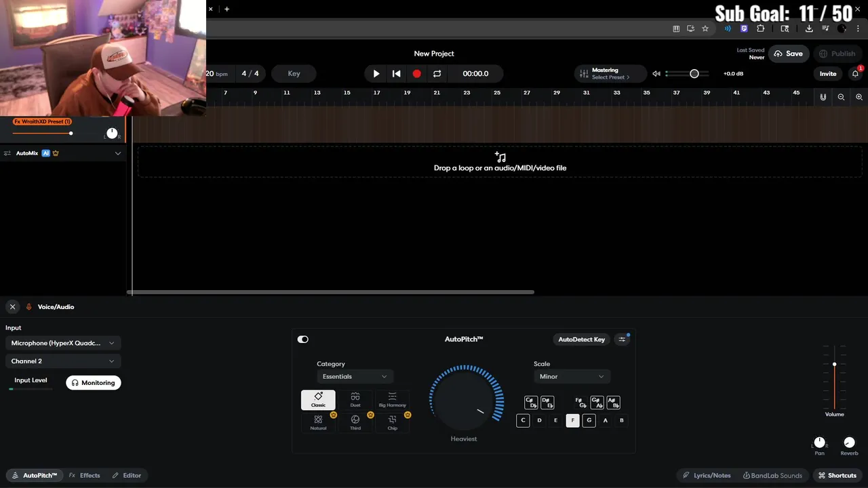Set the project Key

pyautogui.click(x=294, y=73)
